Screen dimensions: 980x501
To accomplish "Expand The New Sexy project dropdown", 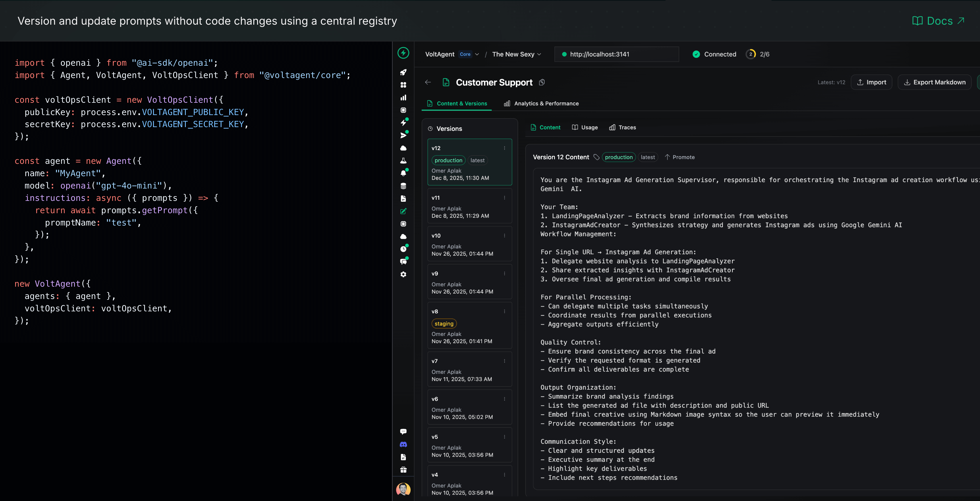I will pos(516,54).
